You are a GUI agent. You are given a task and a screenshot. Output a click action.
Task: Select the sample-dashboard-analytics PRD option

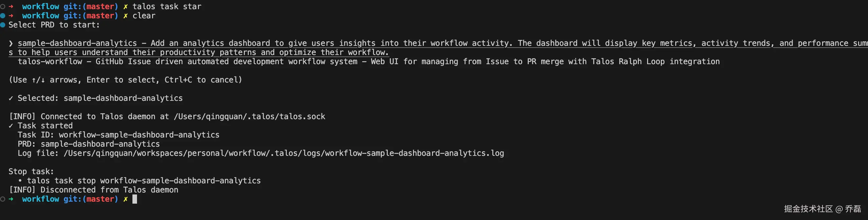click(x=77, y=43)
